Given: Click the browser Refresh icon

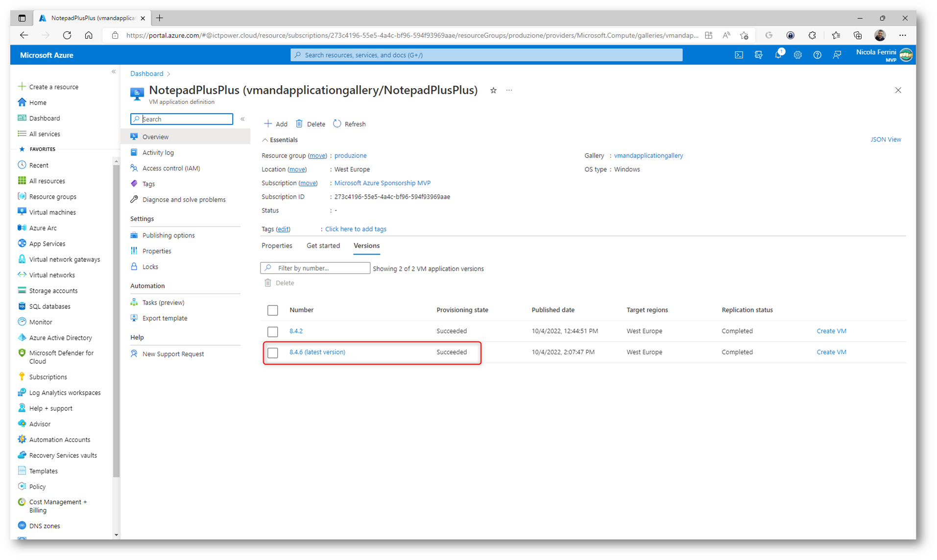Looking at the screenshot, I should pos(67,35).
